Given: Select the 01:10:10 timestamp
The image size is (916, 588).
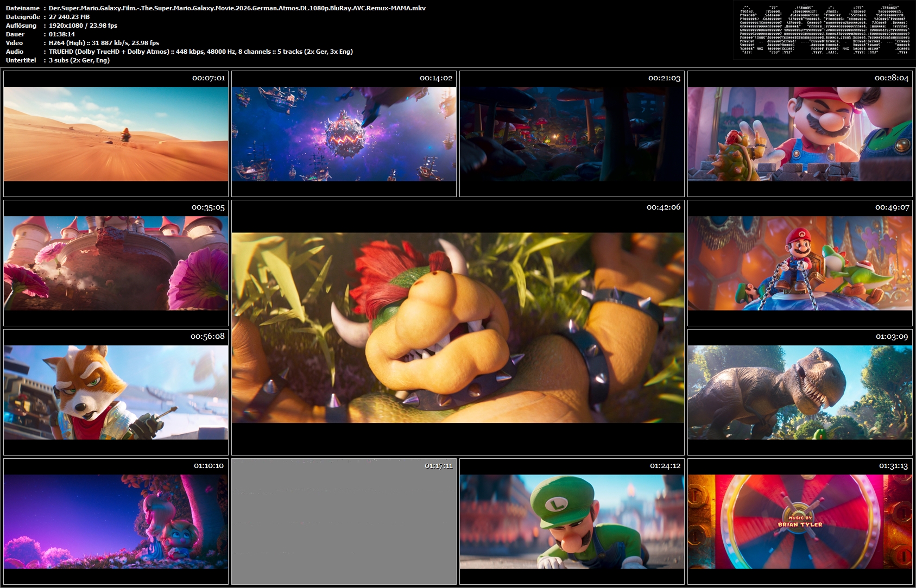Looking at the screenshot, I should click(209, 466).
